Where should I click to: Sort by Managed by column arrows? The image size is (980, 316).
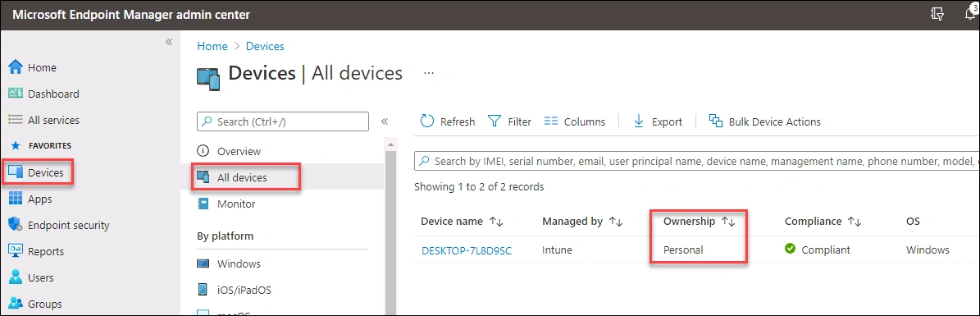[x=616, y=222]
